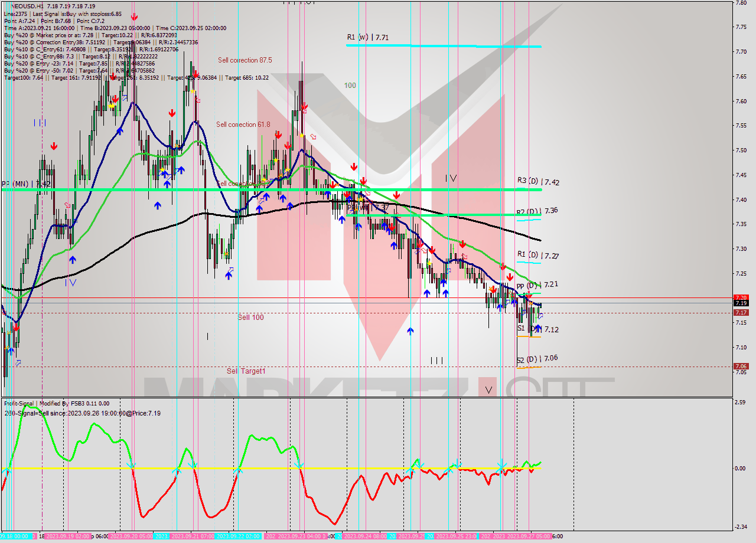The width and height of the screenshot is (756, 543).
Task: Click the blue 'I I I' wave label at top left
Action: coord(40,123)
